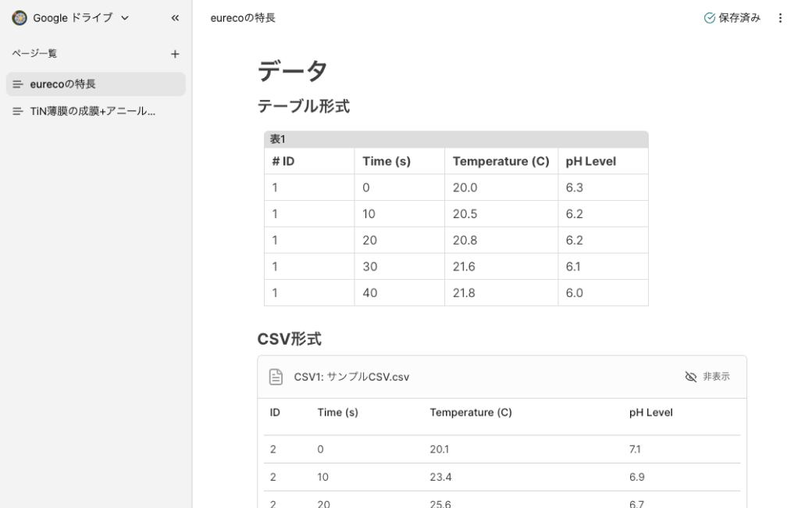Hide the CSV preview with 非表示
The height and width of the screenshot is (508, 812).
click(707, 377)
